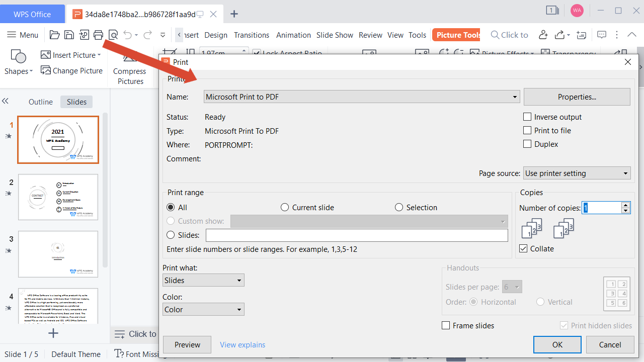Select the Current slide radio button
The height and width of the screenshot is (362, 644).
[x=285, y=207]
